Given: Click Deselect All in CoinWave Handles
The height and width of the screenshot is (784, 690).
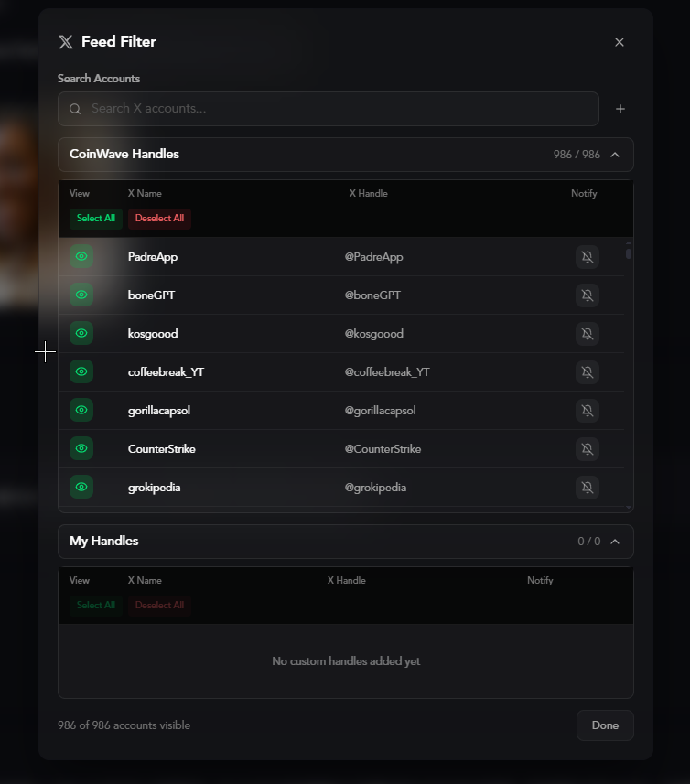Looking at the screenshot, I should [x=159, y=219].
